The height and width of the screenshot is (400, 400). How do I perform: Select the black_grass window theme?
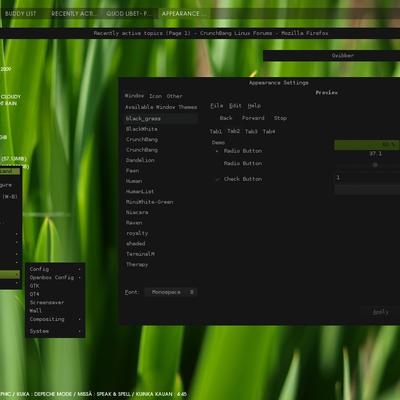161,119
